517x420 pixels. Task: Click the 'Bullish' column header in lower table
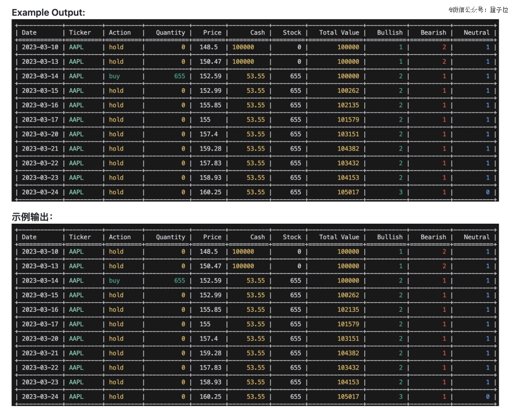(390, 237)
